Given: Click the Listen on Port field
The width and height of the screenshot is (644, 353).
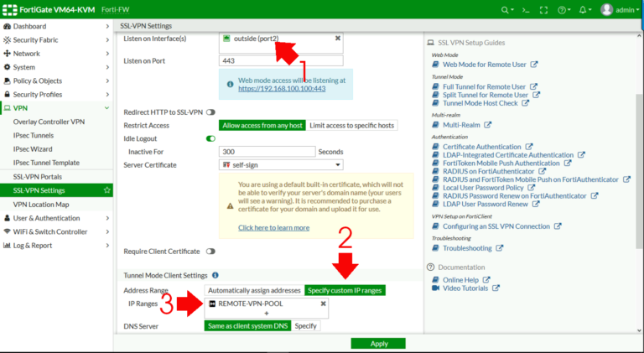Looking at the screenshot, I should pyautogui.click(x=281, y=60).
